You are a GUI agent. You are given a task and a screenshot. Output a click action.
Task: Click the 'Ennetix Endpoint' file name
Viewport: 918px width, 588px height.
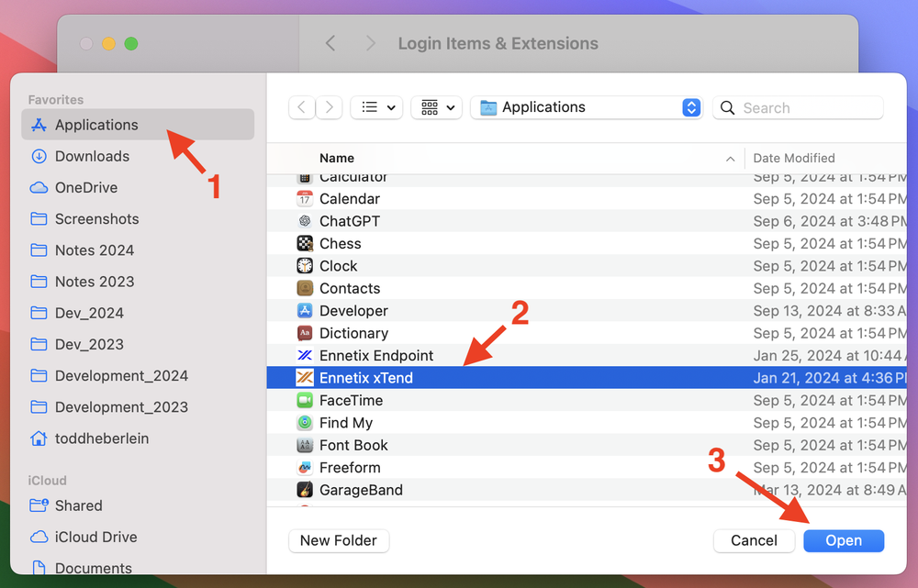pyautogui.click(x=376, y=356)
